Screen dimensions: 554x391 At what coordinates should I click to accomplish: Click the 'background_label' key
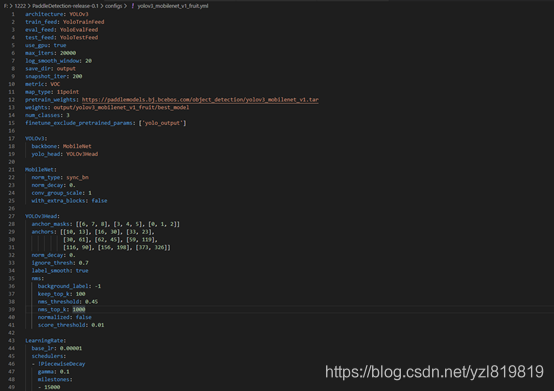coord(63,286)
